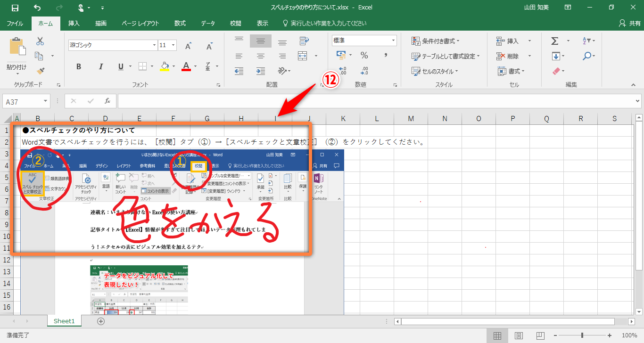
Task: Open the Alignment group dialog launcher
Action: [x=322, y=85]
